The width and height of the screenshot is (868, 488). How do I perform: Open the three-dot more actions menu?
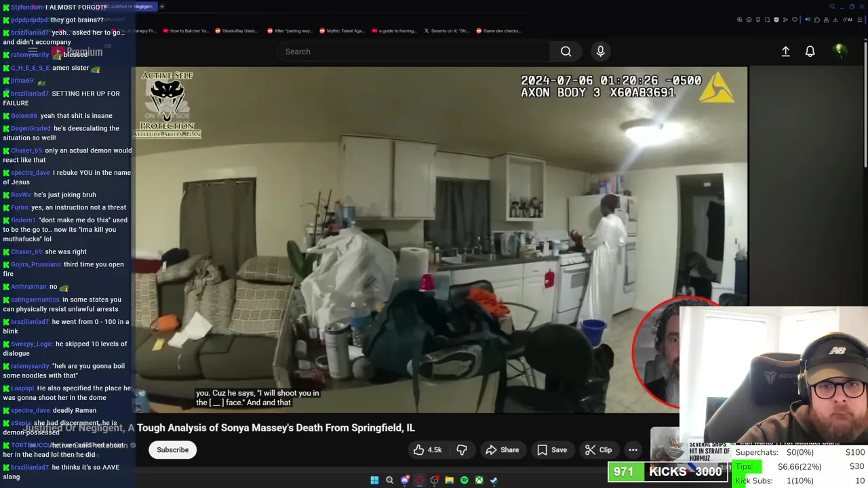[633, 449]
